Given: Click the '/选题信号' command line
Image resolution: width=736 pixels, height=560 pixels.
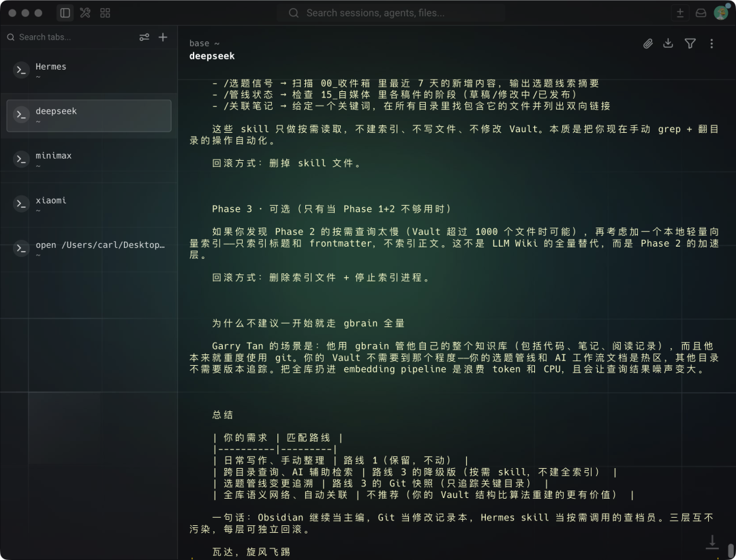Looking at the screenshot, I should [406, 84].
